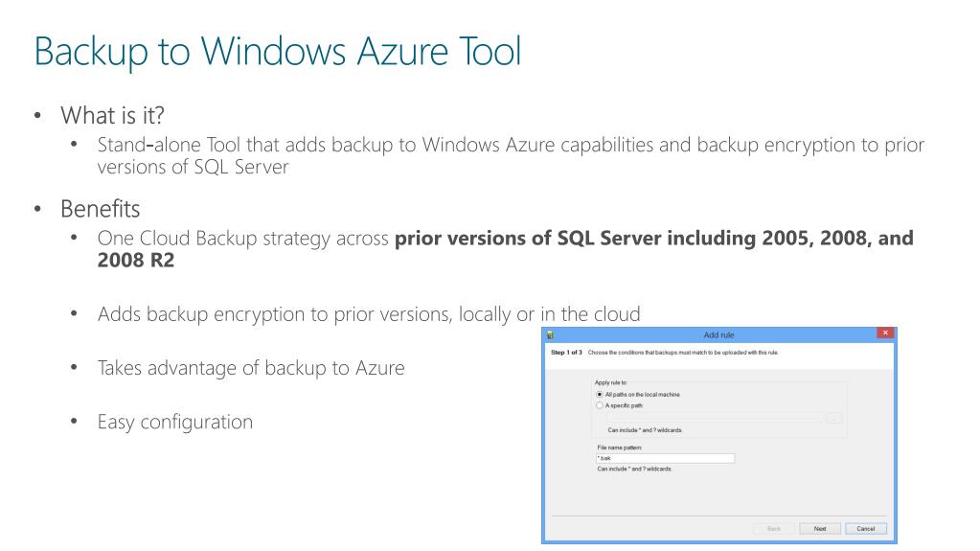
Task: Click the 'Adds backup encryption' bullet line
Action: (369, 314)
